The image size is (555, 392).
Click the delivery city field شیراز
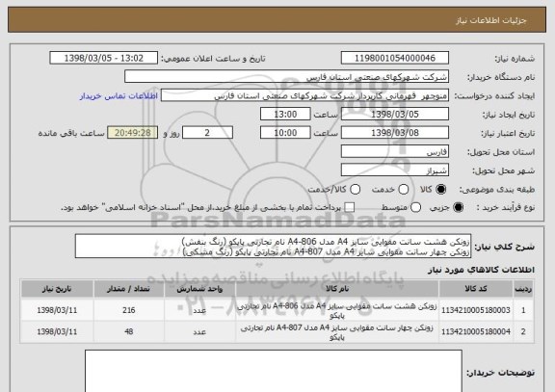[395, 170]
